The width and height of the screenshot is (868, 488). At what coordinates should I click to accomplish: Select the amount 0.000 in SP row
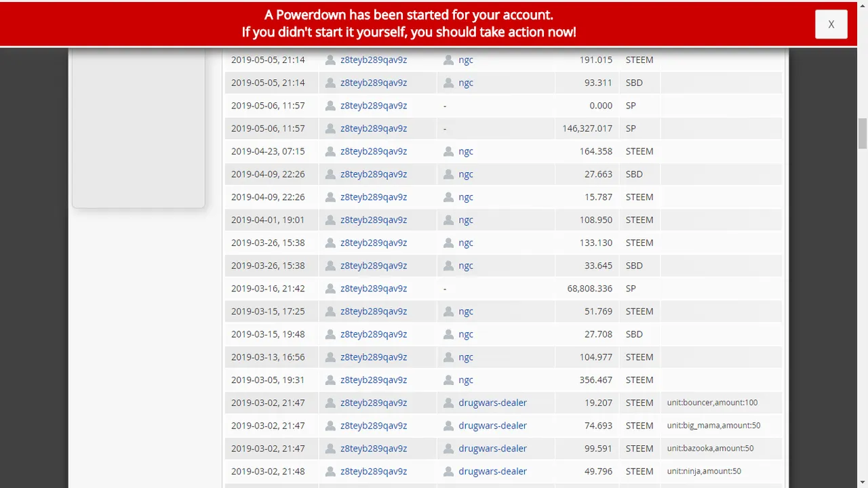point(601,106)
